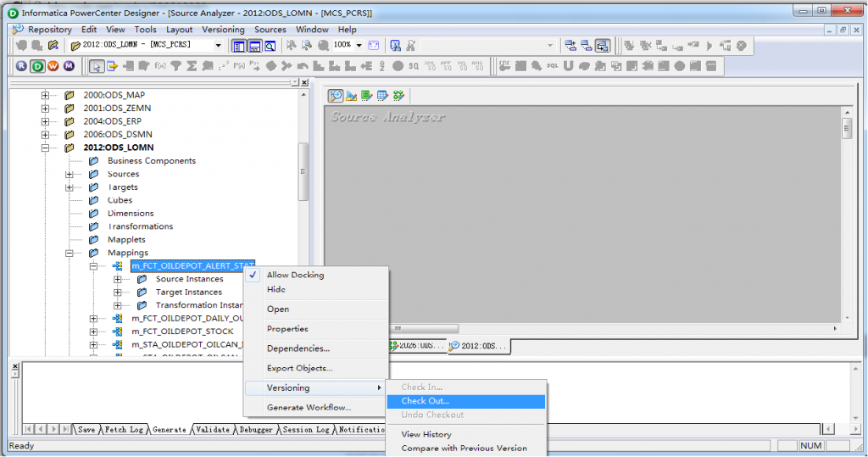Image resolution: width=868 pixels, height=457 pixels.
Task: Click the SQ source qualifier icon
Action: tap(414, 66)
